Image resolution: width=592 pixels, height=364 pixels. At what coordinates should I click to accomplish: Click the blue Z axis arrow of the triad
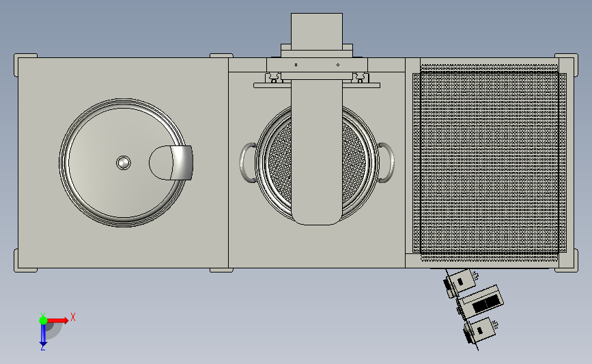tap(43, 335)
